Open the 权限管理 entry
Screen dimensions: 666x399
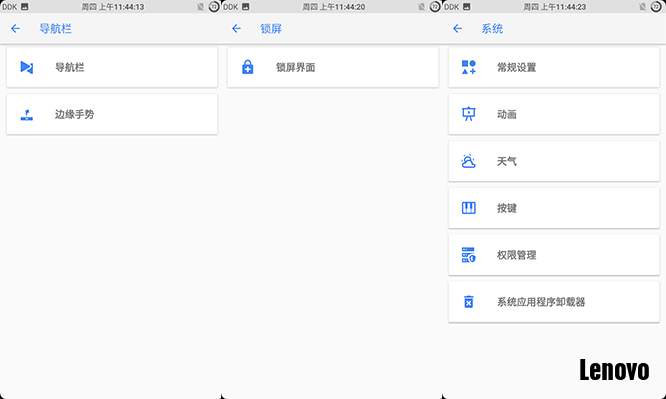(x=554, y=255)
